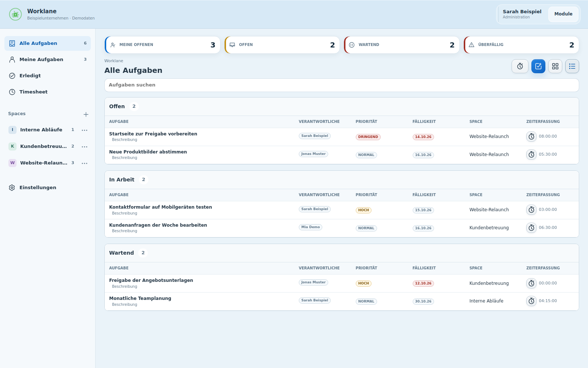
Task: Click the blue new task icon button
Action: point(538,66)
